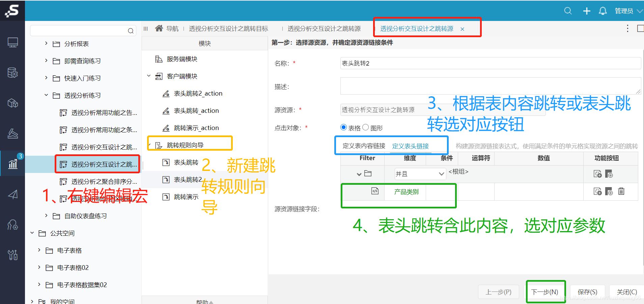The image size is (644, 304).
Task: Collapse the root group filter row
Action: 359,174
